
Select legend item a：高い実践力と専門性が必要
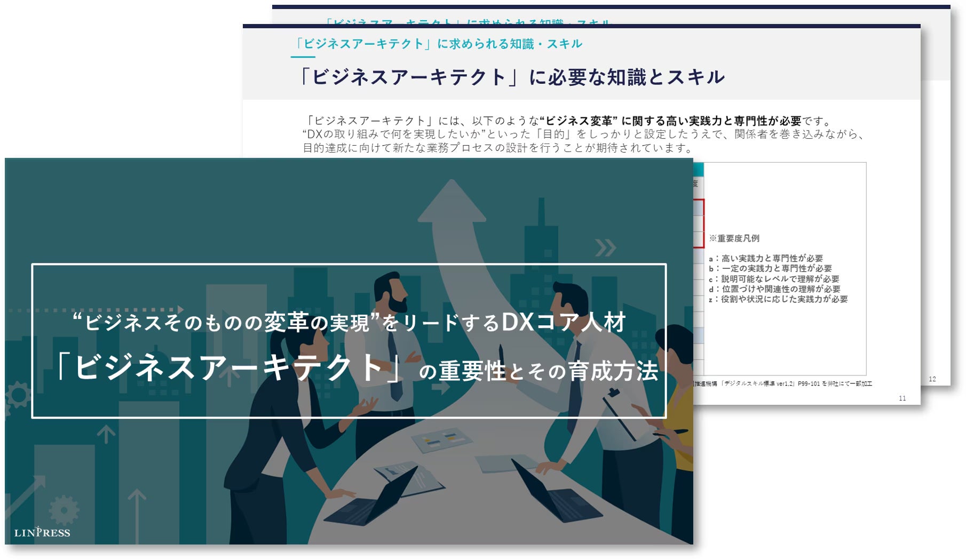766,258
